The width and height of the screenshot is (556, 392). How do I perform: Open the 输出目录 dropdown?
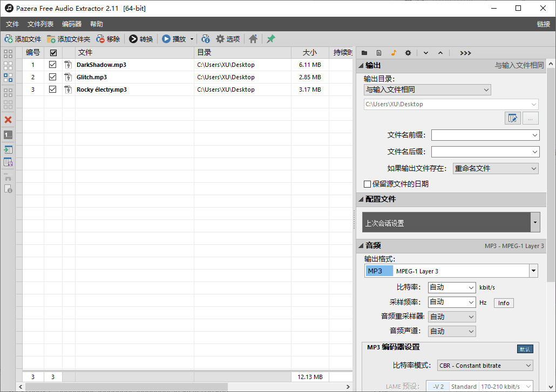(427, 90)
